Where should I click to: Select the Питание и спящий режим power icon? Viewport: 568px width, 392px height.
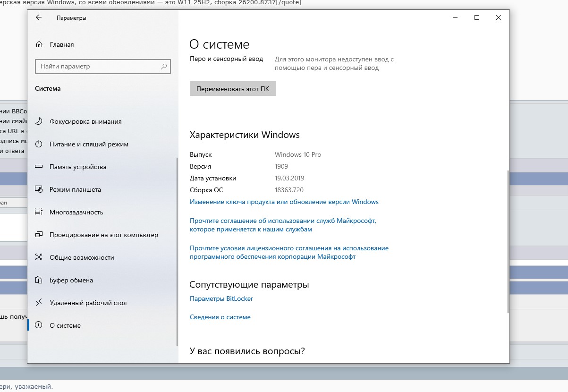click(39, 144)
